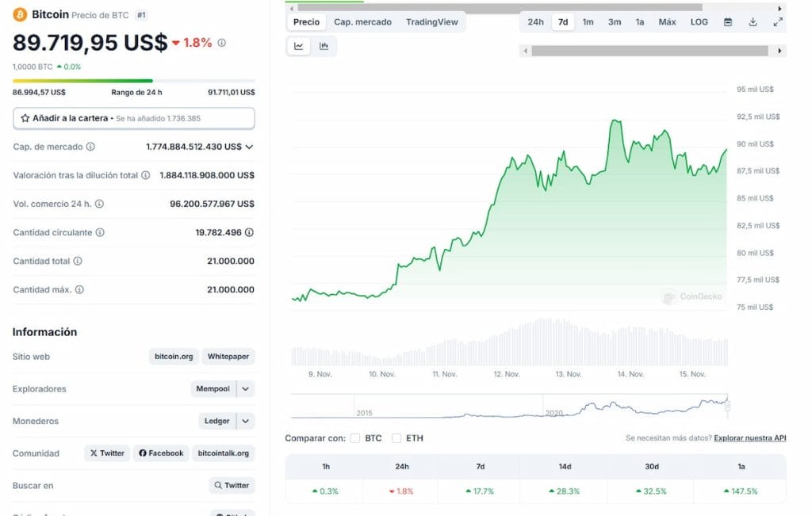
Task: Open info icon beside Cantidad circulante label
Action: (x=100, y=232)
